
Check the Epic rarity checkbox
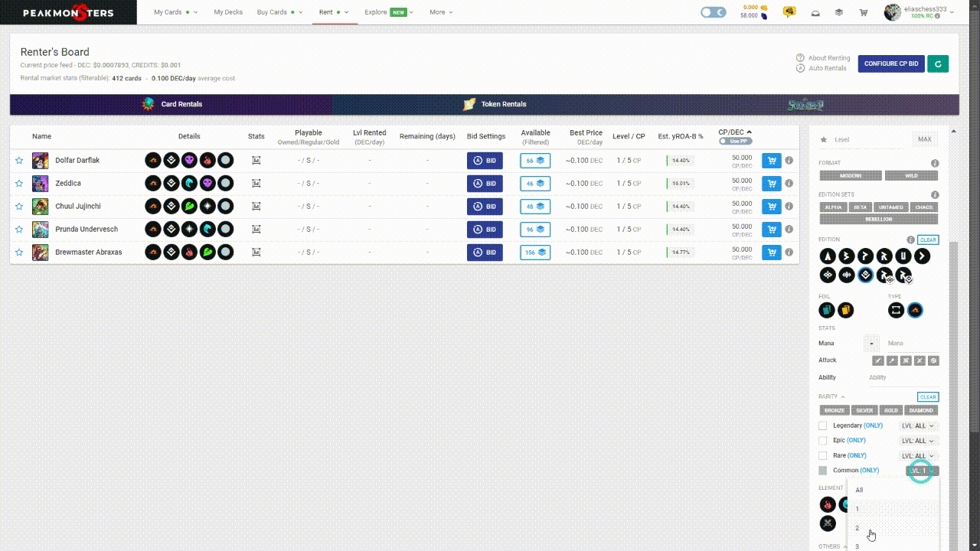coord(823,441)
